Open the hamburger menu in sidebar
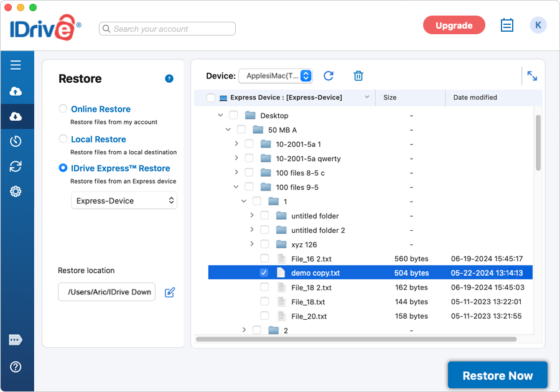 click(16, 65)
